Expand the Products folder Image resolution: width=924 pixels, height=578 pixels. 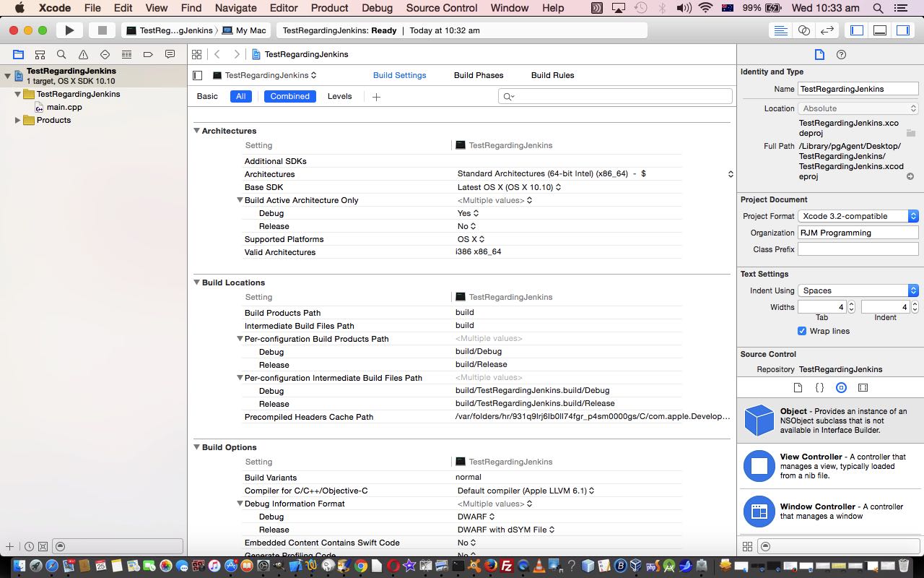[x=18, y=120]
